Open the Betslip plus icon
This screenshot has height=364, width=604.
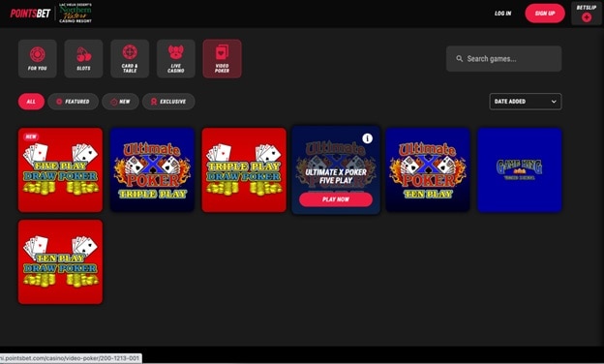pyautogui.click(x=587, y=17)
